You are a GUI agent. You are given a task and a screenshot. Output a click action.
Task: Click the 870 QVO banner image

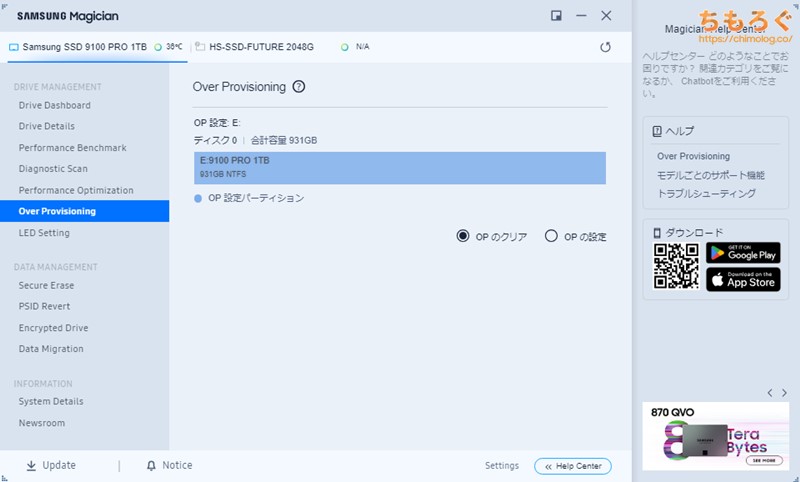pos(715,436)
